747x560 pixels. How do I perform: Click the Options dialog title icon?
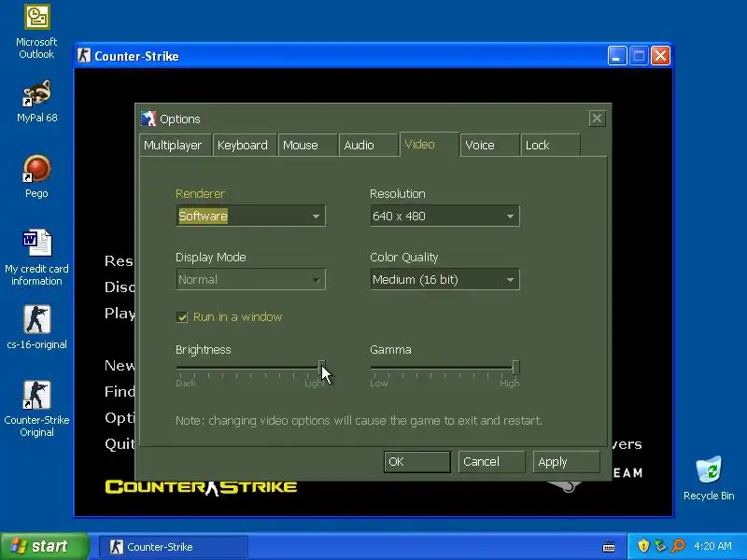coord(148,119)
